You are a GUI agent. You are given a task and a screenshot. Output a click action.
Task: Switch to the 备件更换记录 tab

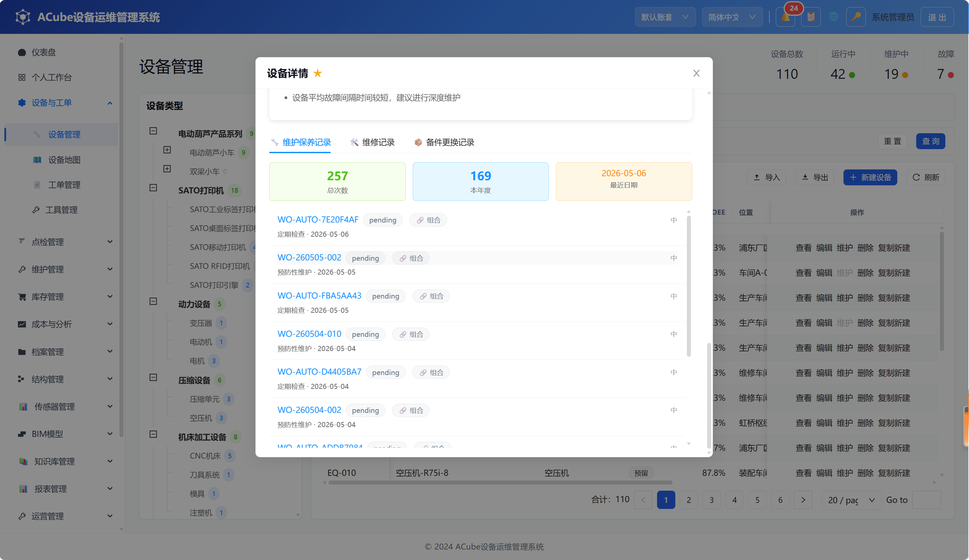(x=444, y=143)
